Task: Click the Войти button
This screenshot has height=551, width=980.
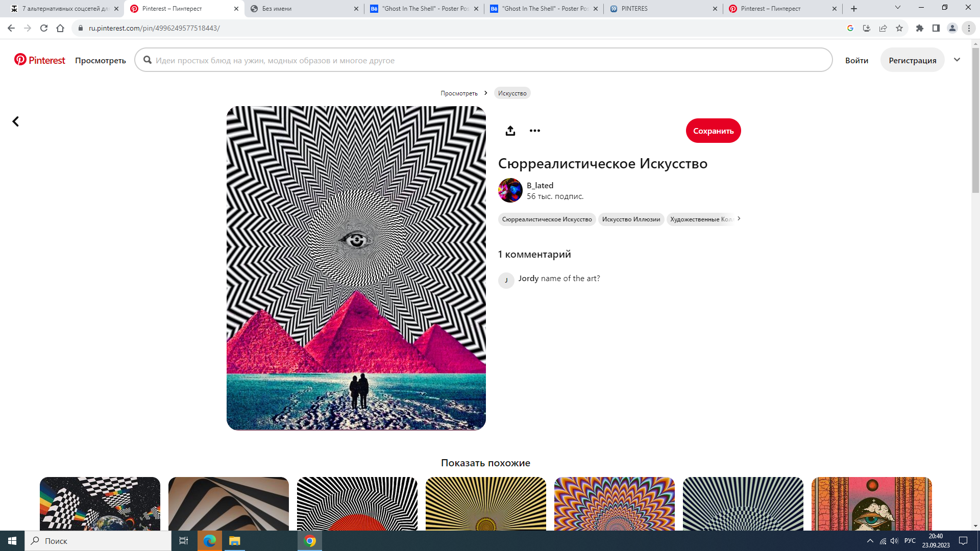Action: (856, 60)
